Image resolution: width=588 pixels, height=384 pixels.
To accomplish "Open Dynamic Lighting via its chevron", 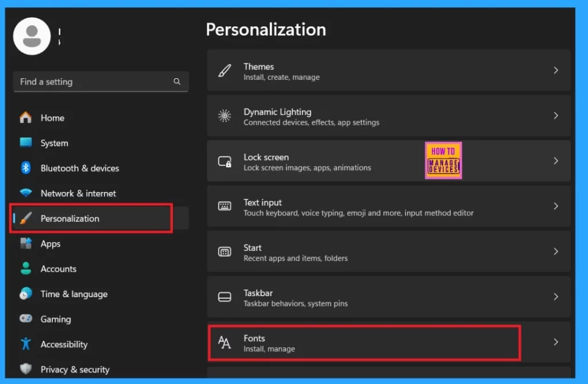I will click(556, 116).
